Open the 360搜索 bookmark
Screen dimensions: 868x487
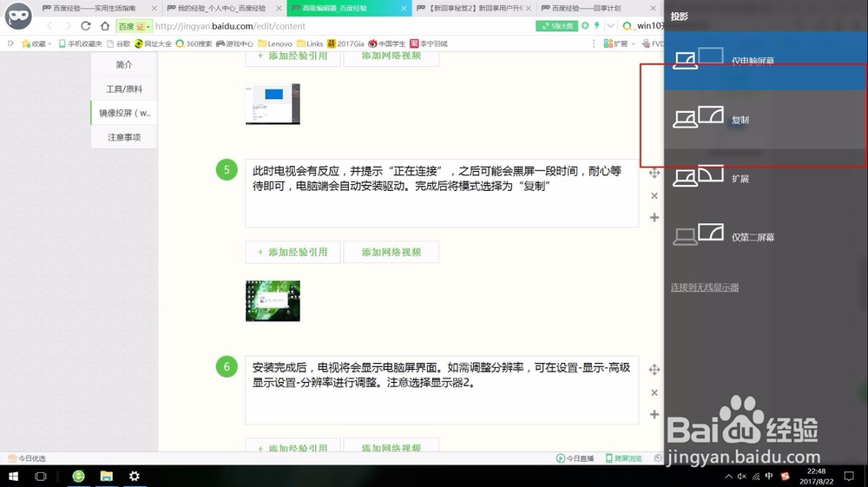pos(194,43)
